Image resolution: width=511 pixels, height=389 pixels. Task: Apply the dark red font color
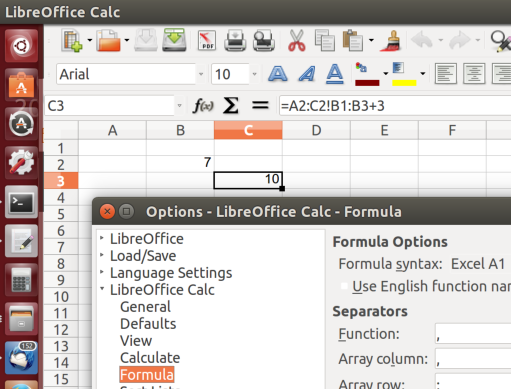[367, 74]
